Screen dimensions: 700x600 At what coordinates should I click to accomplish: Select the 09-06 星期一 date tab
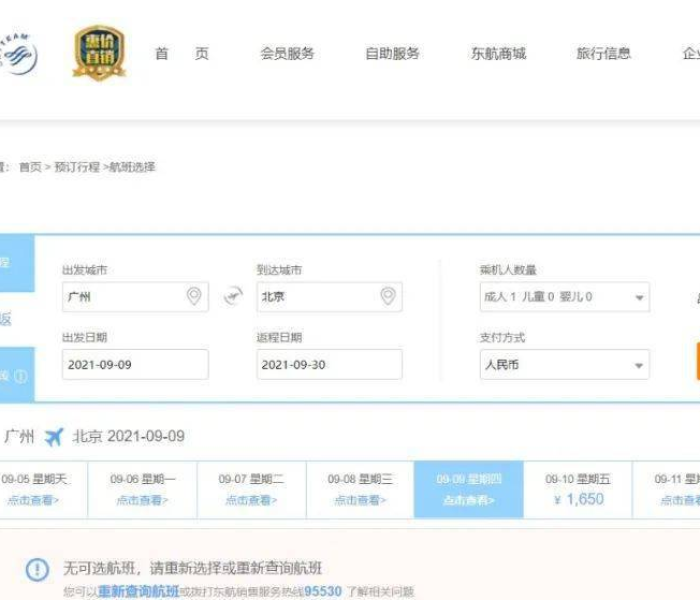coord(142,489)
